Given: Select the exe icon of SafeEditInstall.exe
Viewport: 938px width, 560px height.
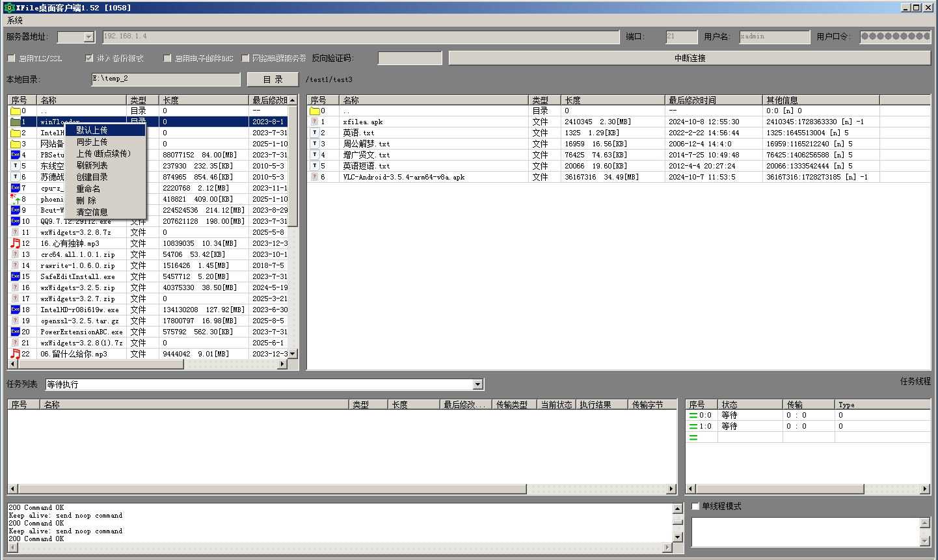Looking at the screenshot, I should coord(16,276).
